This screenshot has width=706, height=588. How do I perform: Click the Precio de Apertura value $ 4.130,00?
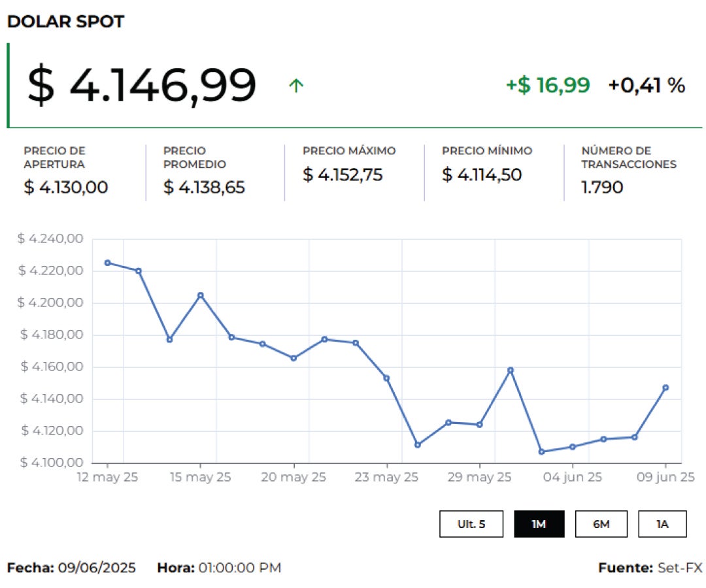coord(66,188)
